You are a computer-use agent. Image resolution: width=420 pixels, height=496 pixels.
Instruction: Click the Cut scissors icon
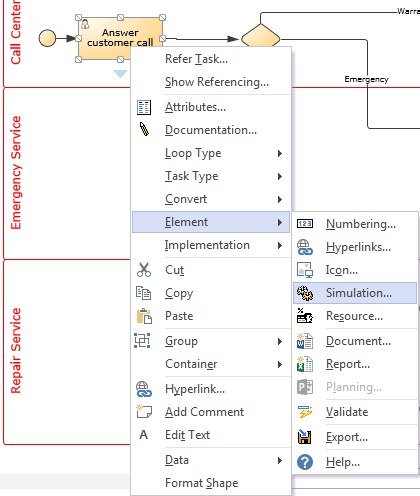coord(144,270)
